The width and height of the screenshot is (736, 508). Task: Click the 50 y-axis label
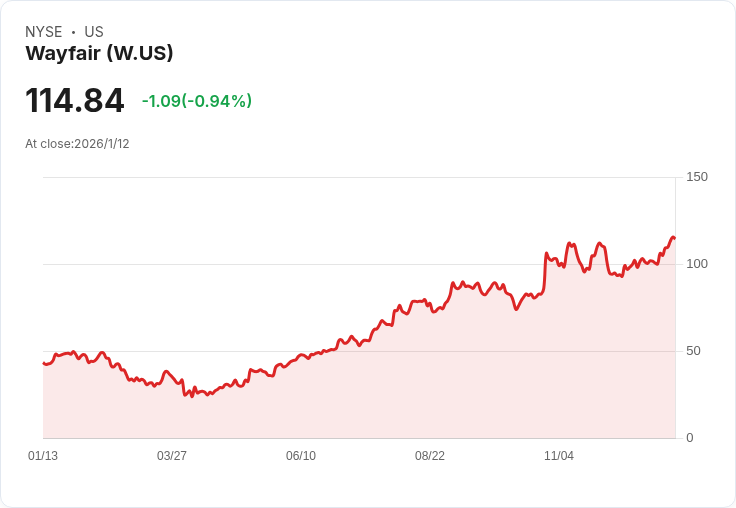[693, 351]
